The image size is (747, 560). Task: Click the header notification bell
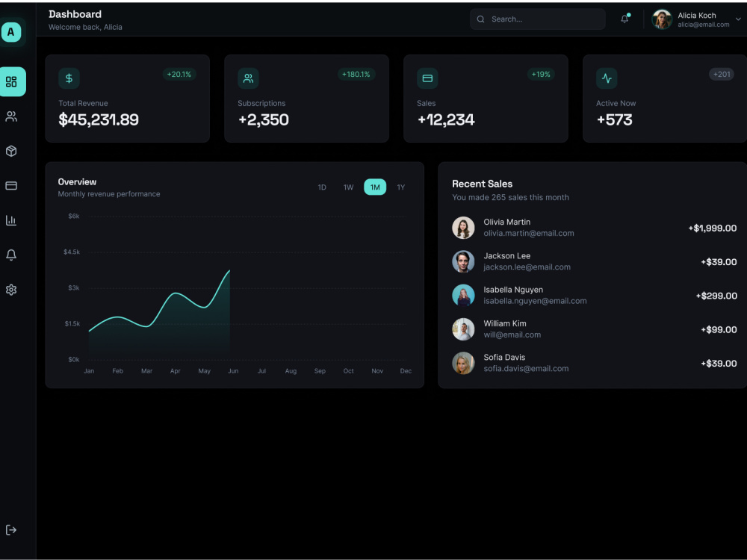pyautogui.click(x=624, y=19)
